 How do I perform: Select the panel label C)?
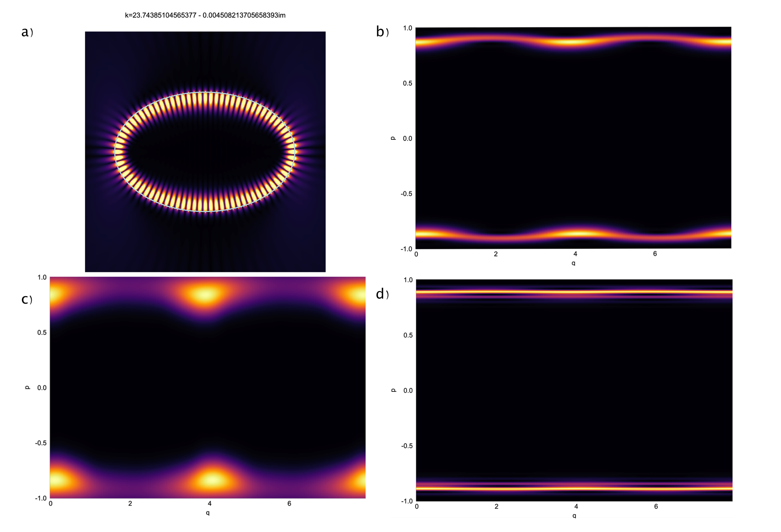(x=26, y=300)
